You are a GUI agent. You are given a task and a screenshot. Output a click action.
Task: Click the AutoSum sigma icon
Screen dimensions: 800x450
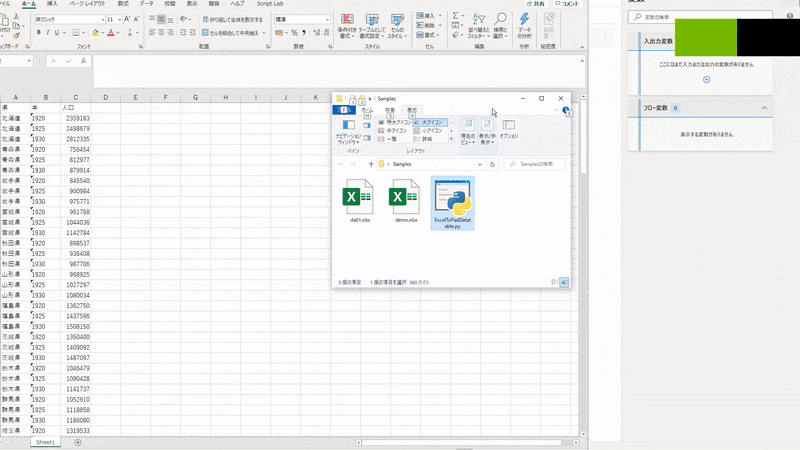click(x=455, y=16)
